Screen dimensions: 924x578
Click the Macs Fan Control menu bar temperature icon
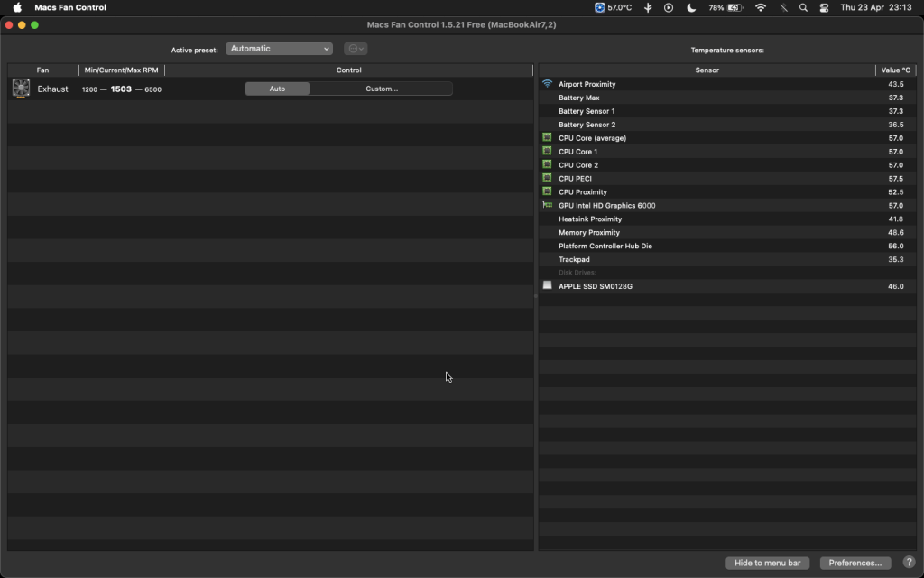[x=614, y=7]
